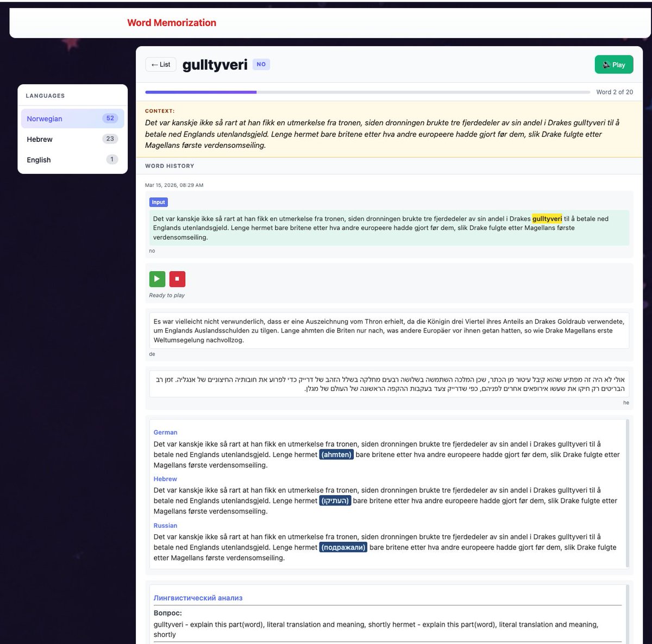Click the WORD HISTORY section label

pos(170,166)
